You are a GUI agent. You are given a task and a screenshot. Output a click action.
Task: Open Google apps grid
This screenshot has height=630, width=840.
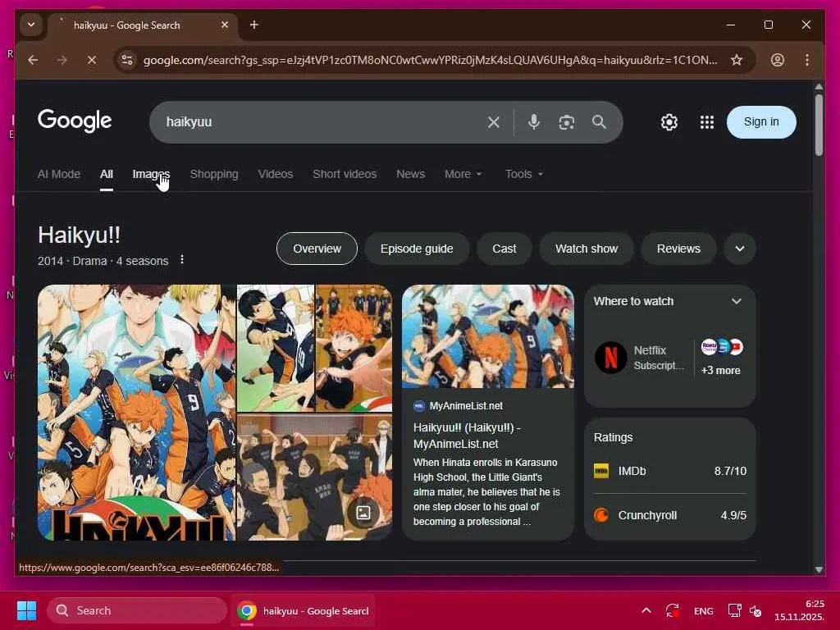(706, 122)
